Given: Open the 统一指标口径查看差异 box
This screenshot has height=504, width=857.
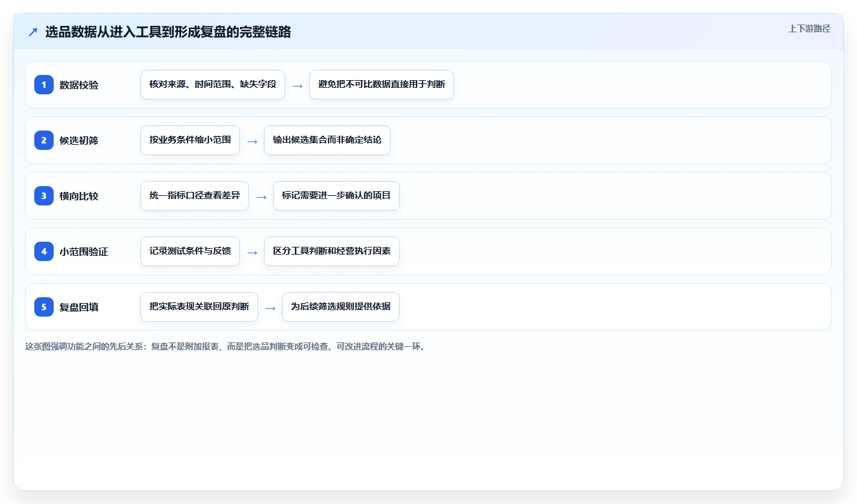Looking at the screenshot, I should pyautogui.click(x=195, y=196).
